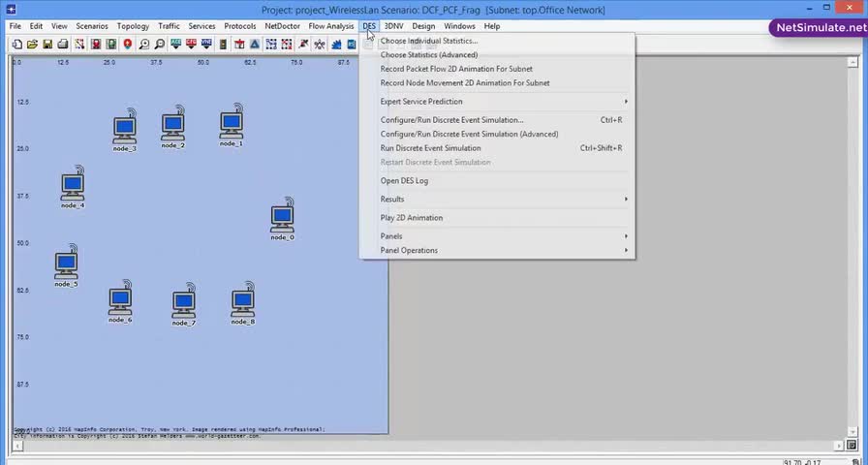The width and height of the screenshot is (868, 465).
Task: Click the Zoom In magnifier icon
Action: (x=144, y=45)
